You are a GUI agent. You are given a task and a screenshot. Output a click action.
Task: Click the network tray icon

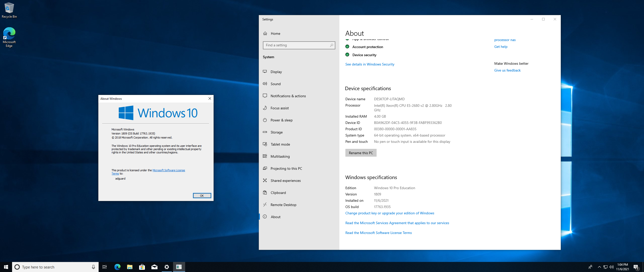point(606,267)
